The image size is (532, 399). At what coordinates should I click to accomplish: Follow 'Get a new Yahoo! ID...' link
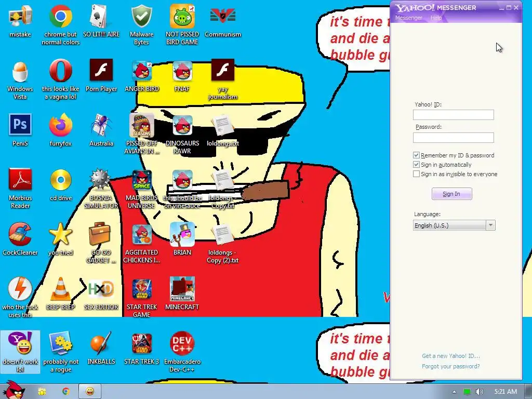click(450, 356)
